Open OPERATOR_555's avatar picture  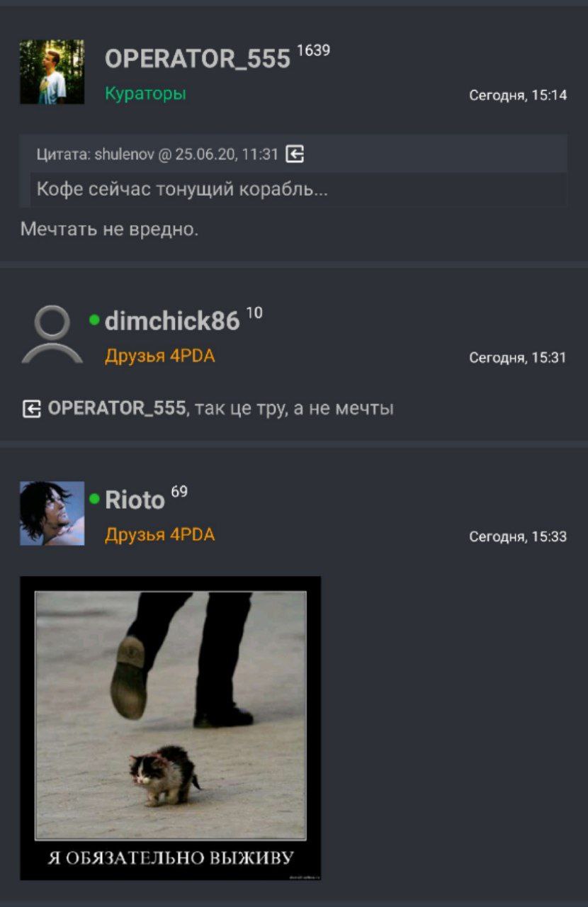[x=52, y=72]
